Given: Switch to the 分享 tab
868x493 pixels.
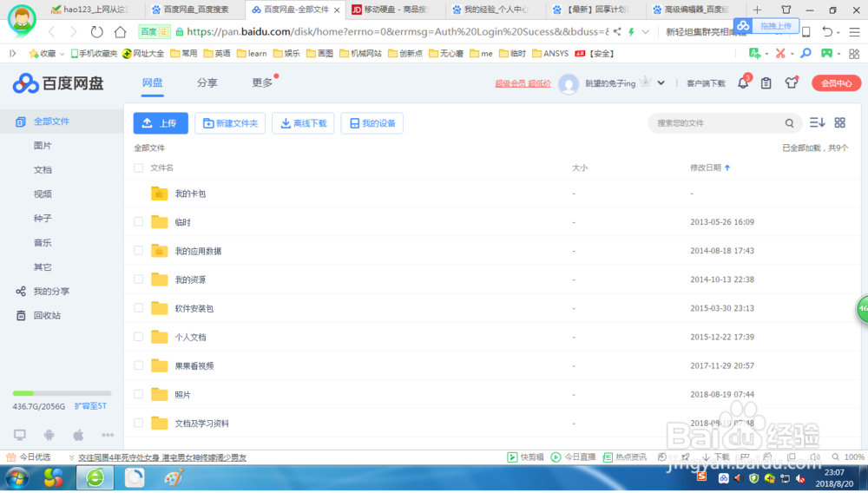Looking at the screenshot, I should (207, 83).
